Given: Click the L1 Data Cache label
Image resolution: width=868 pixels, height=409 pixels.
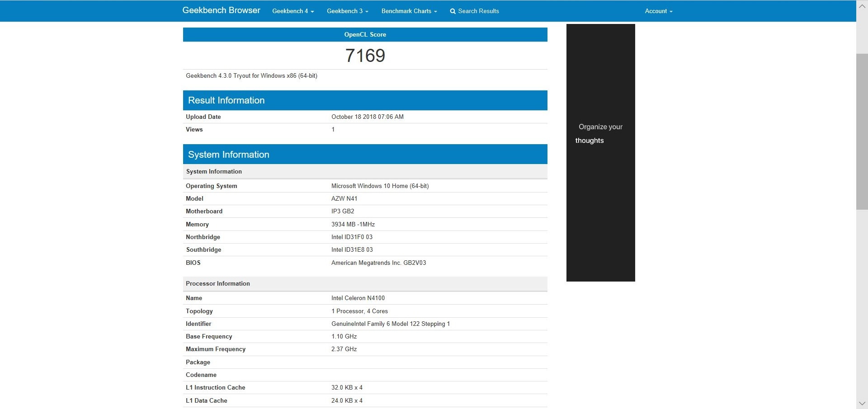Looking at the screenshot, I should tap(207, 400).
